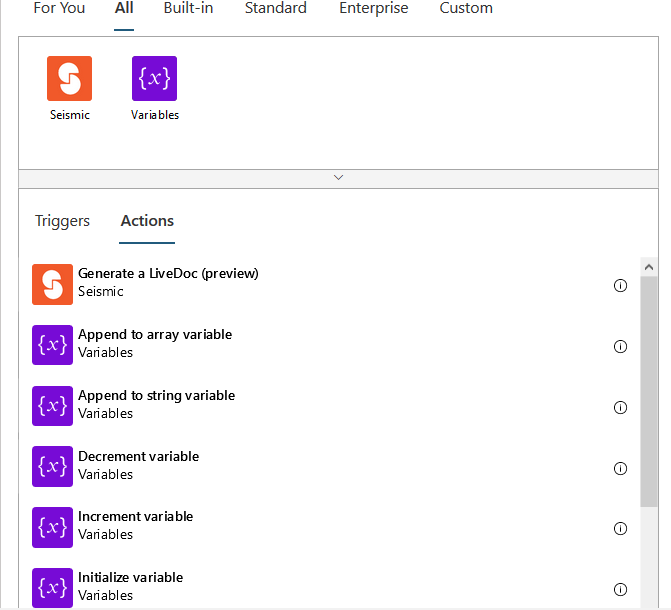
Task: Switch to the Standard tab
Action: [276, 9]
